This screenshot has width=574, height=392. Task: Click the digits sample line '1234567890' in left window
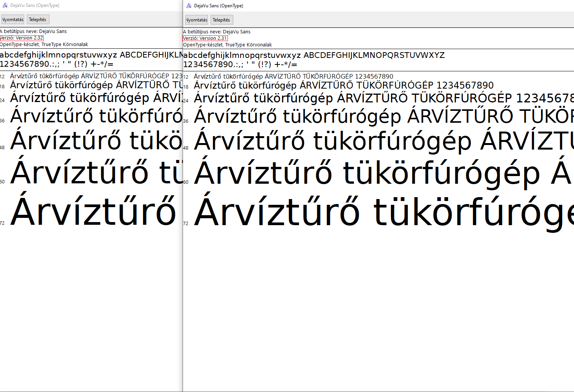[57, 64]
